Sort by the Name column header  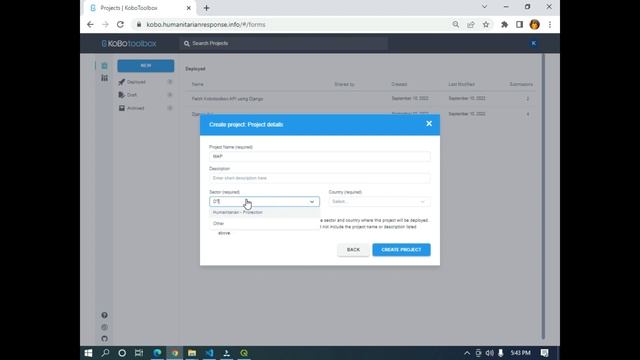tap(198, 84)
